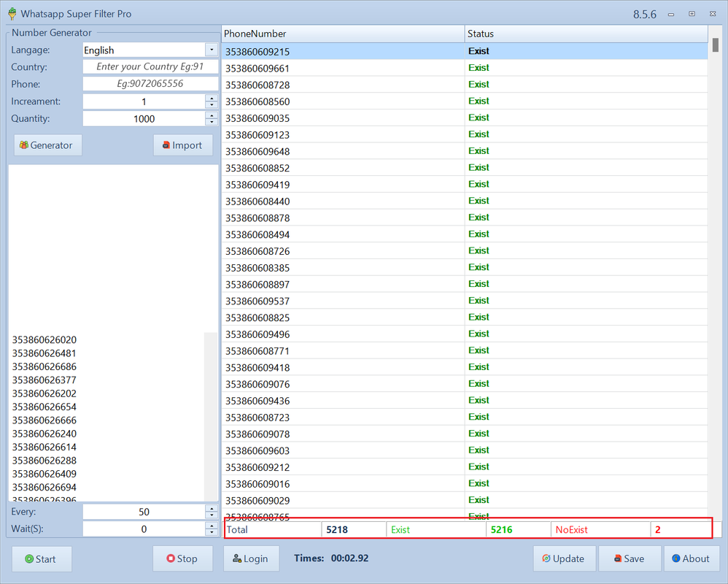This screenshot has width=728, height=584.
Task: Click the Generator button
Action: point(48,145)
